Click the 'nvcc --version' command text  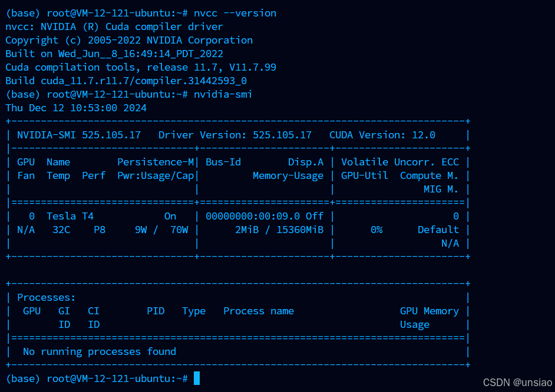coord(235,13)
